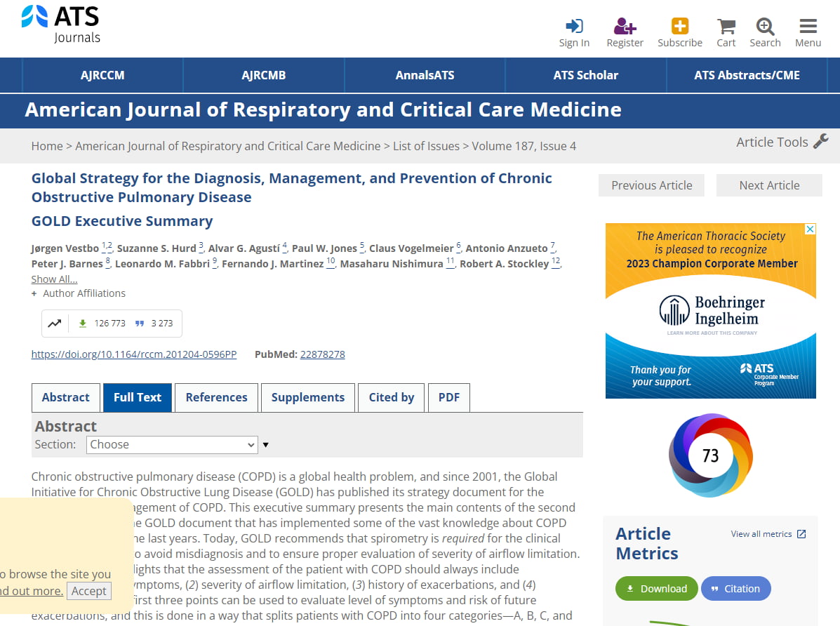The image size is (840, 626).
Task: Open the hamburger Menu icon
Action: pos(808,27)
